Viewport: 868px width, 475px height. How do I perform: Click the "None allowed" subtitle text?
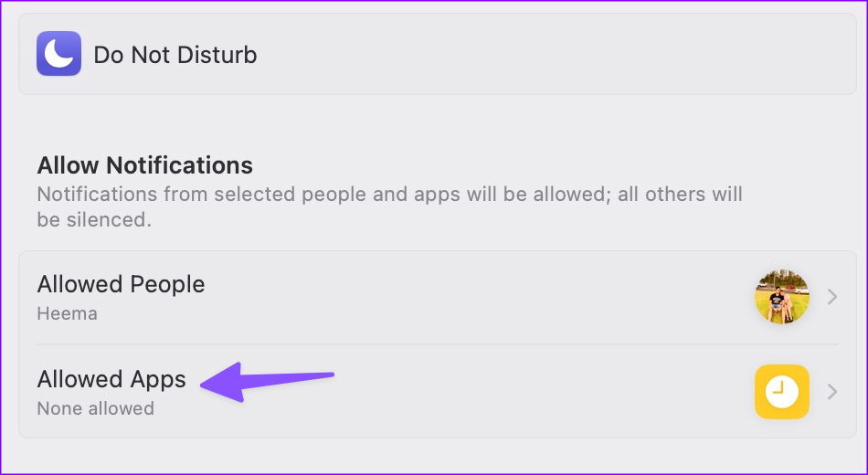(x=95, y=408)
